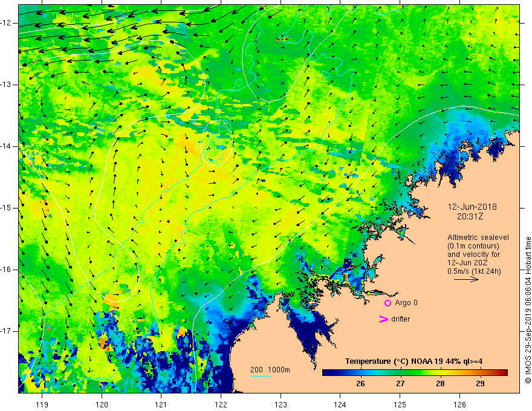Image resolution: width=532 pixels, height=411 pixels.
Task: Click the -15 latitude axis label
Action: coord(7,208)
